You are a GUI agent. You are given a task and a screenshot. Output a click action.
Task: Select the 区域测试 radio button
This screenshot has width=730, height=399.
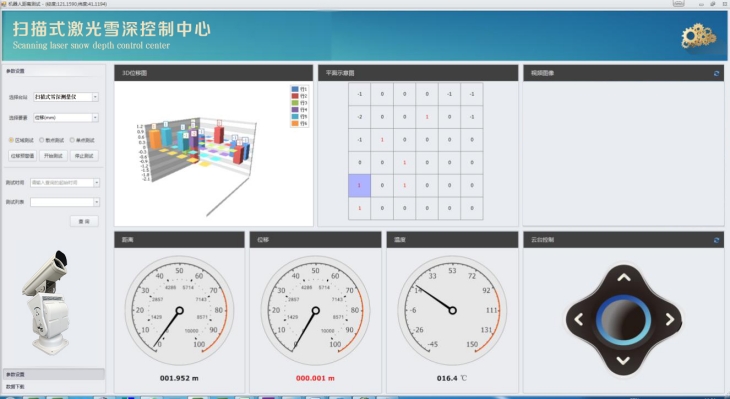point(11,140)
